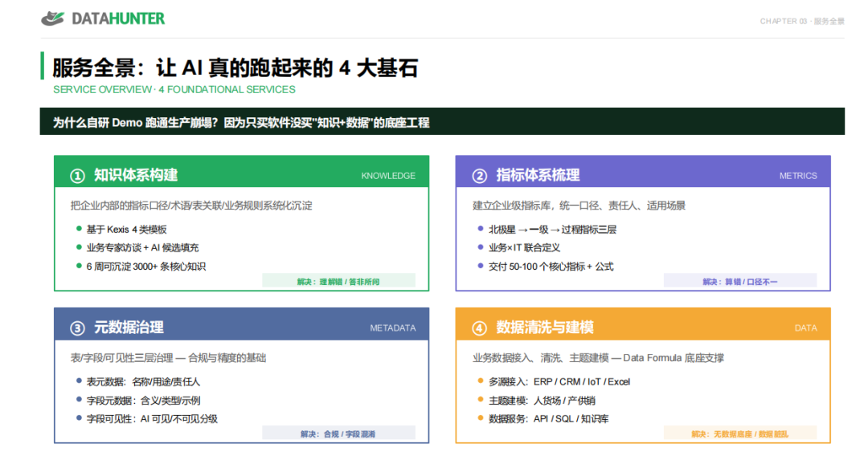Screen dimensions: 868x452
Task: Click the bullet '多源接入：ERP / CRM / IoT / Excel'
Action: (x=559, y=381)
